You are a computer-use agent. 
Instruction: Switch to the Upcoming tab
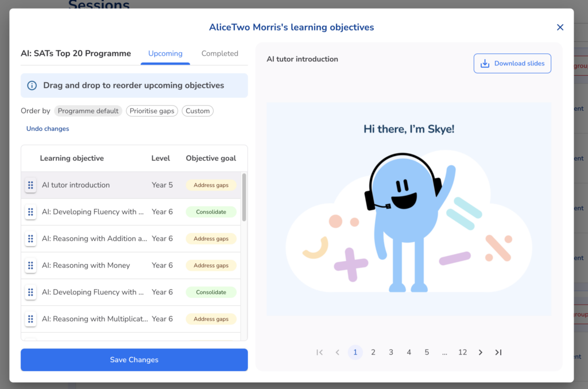pyautogui.click(x=165, y=53)
